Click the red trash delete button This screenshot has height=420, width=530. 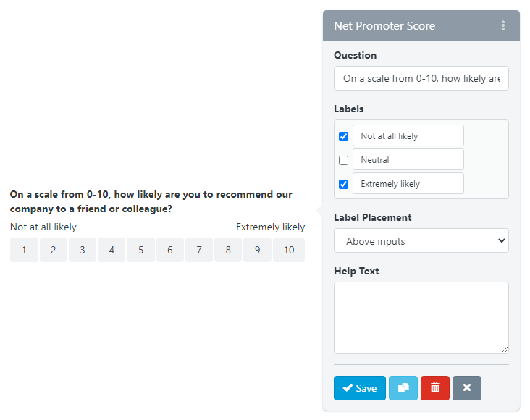coord(435,388)
